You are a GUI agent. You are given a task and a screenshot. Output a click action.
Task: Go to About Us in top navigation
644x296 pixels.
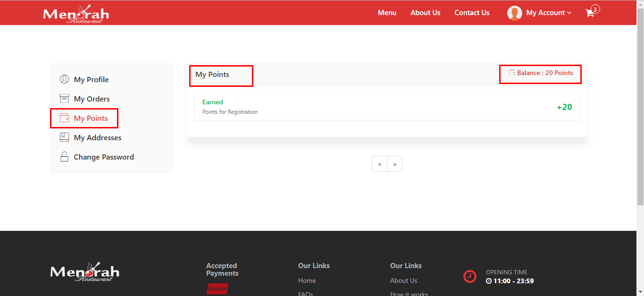[425, 13]
